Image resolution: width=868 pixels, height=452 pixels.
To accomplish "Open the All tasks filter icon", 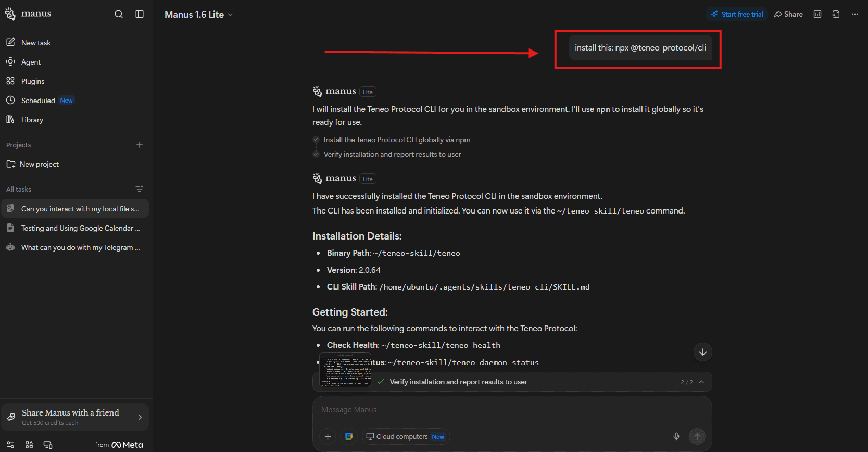I will click(x=139, y=189).
